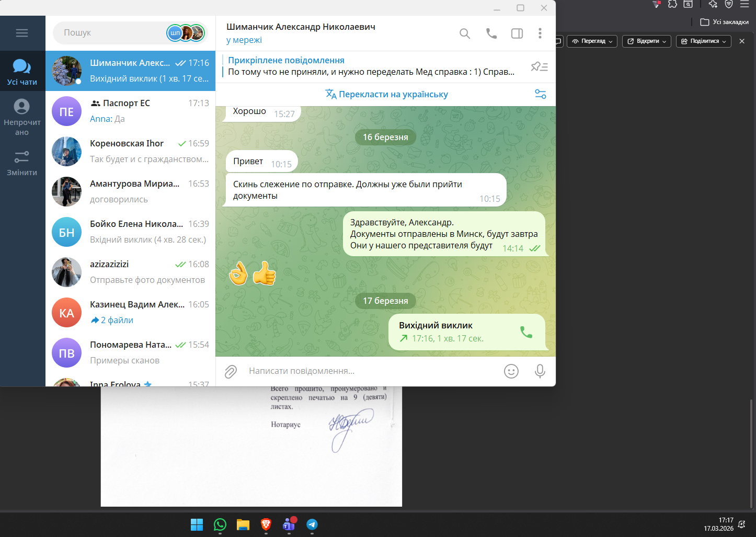Click the БН avatar circle
Image resolution: width=756 pixels, height=537 pixels.
click(x=67, y=232)
